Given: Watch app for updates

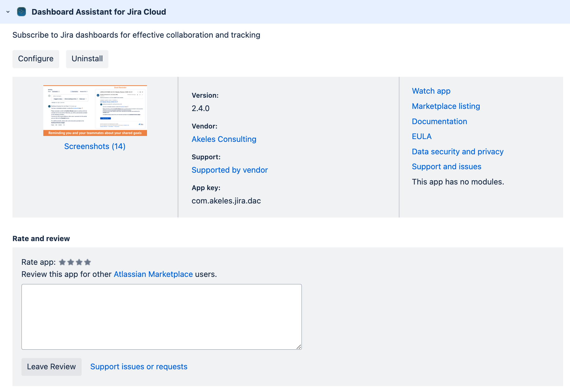Looking at the screenshot, I should (431, 91).
